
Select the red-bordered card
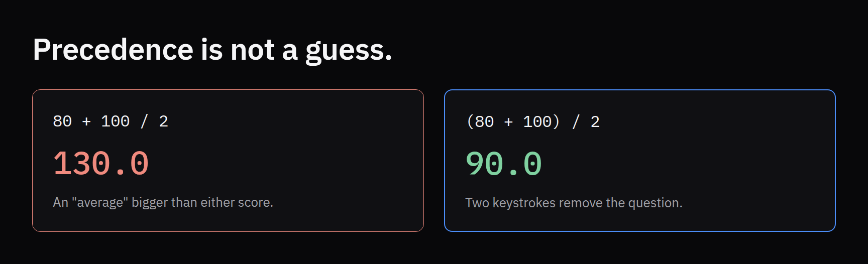click(228, 161)
